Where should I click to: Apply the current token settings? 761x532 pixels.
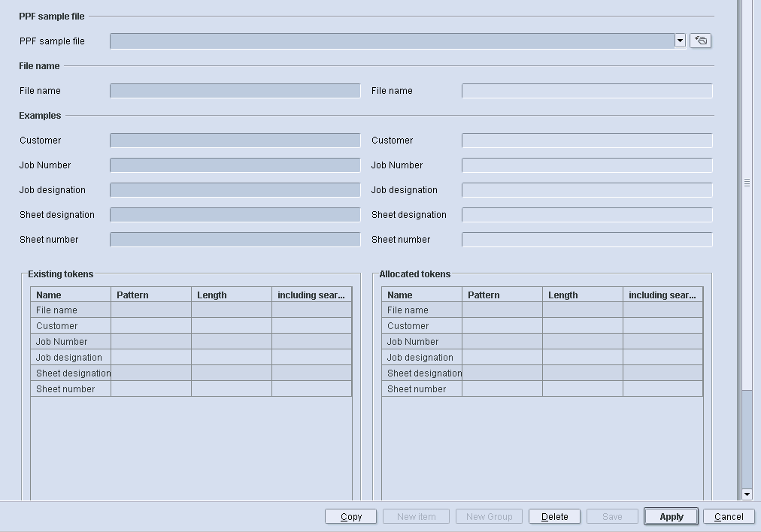click(x=670, y=516)
